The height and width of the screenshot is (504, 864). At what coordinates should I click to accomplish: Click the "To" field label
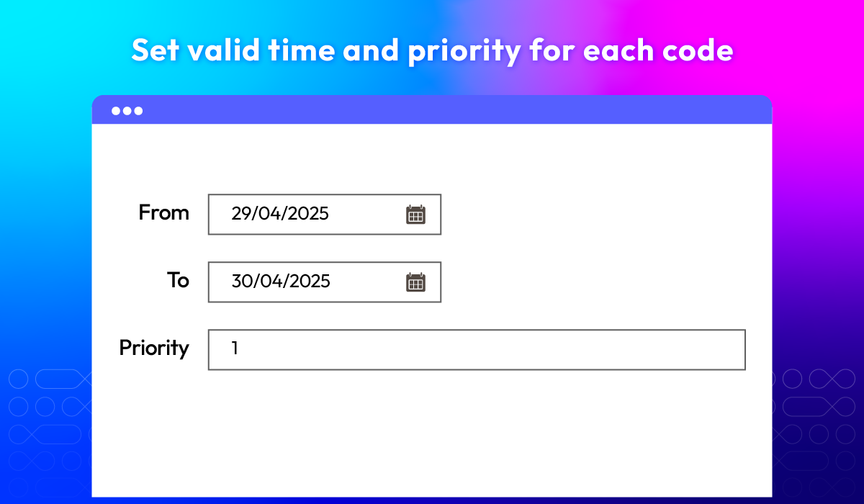178,280
